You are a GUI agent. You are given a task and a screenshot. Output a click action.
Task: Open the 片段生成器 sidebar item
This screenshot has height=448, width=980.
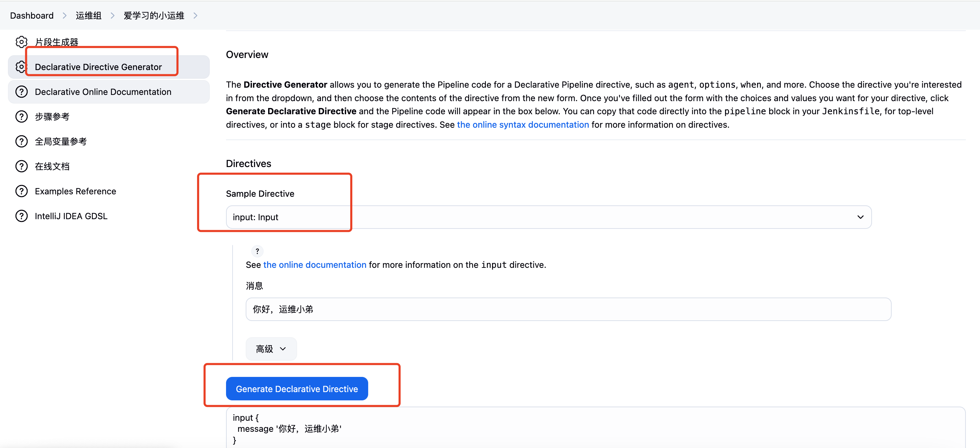pos(56,42)
